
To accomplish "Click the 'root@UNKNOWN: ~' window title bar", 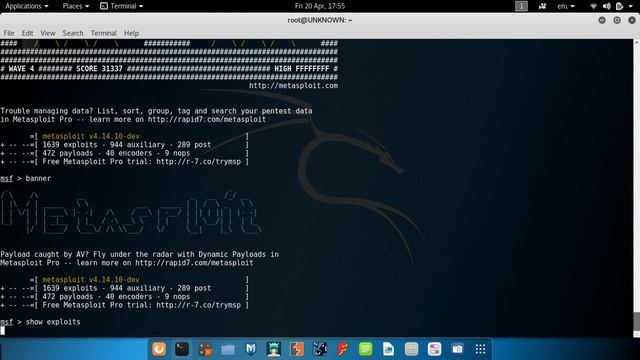I will [320, 20].
